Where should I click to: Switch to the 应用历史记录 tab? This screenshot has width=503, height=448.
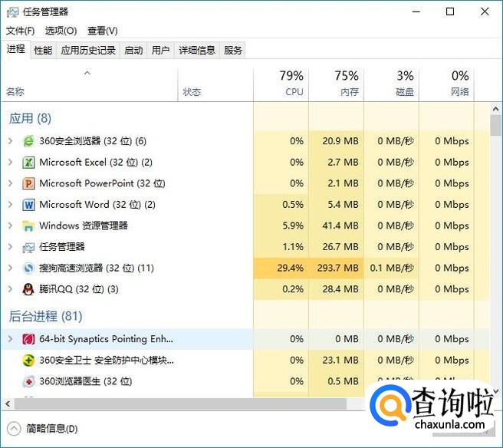pos(88,50)
